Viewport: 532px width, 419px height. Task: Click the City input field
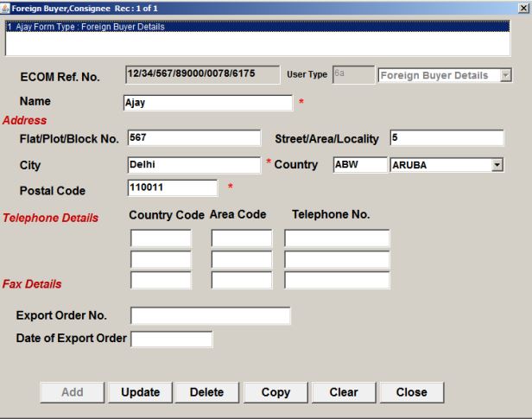194,165
